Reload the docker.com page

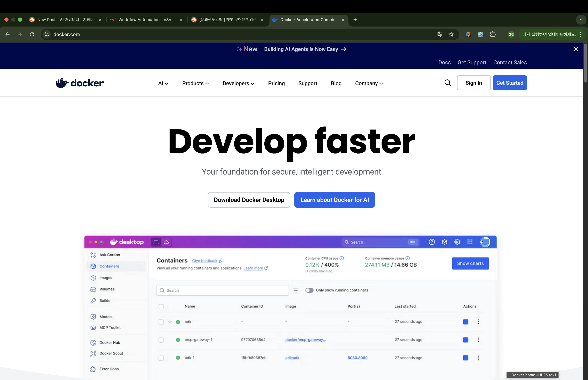pos(32,34)
